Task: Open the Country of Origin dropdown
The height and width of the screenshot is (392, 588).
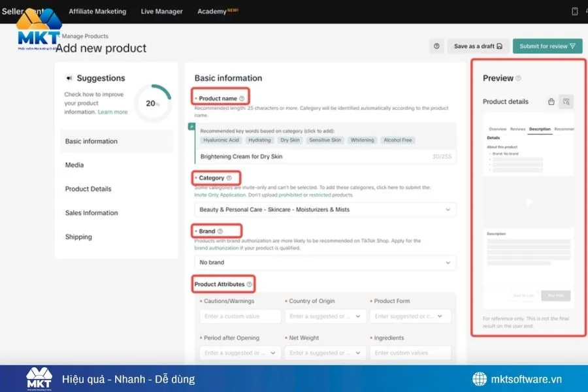Action: 325,316
